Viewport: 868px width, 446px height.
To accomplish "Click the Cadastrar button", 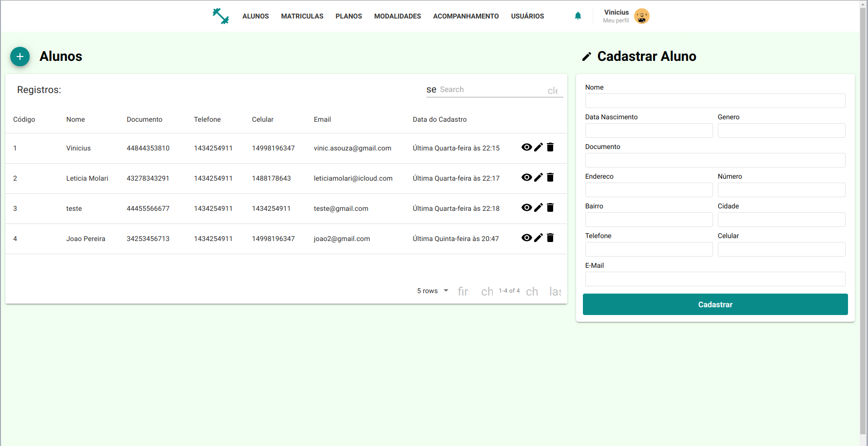I will pyautogui.click(x=715, y=304).
